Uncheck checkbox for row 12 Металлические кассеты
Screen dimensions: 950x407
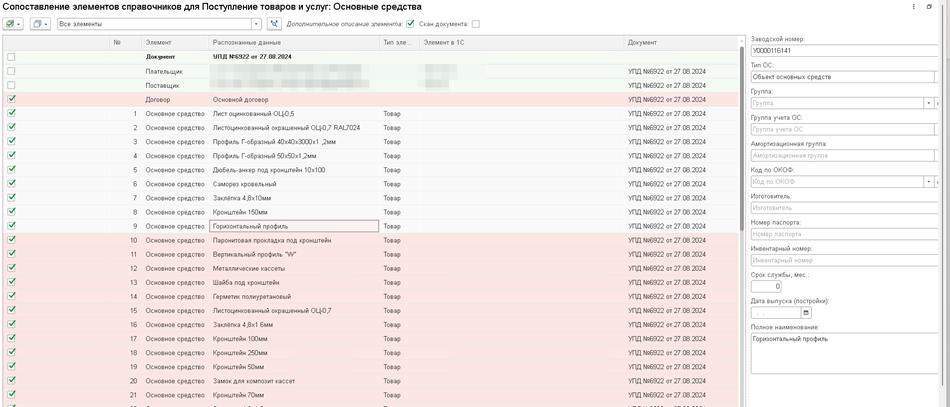[12, 268]
